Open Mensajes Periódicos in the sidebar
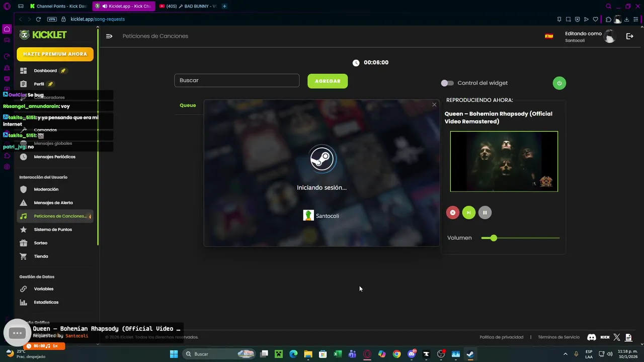 (x=55, y=157)
